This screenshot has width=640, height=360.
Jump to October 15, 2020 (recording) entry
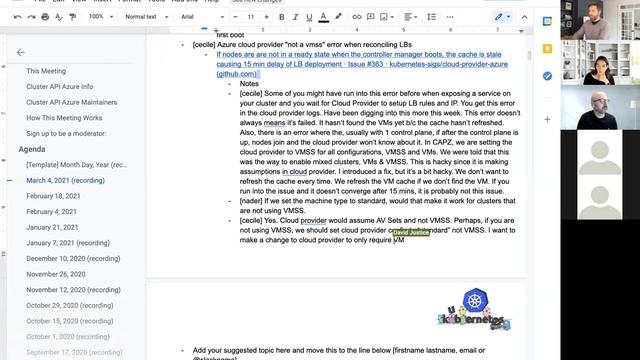click(x=70, y=321)
